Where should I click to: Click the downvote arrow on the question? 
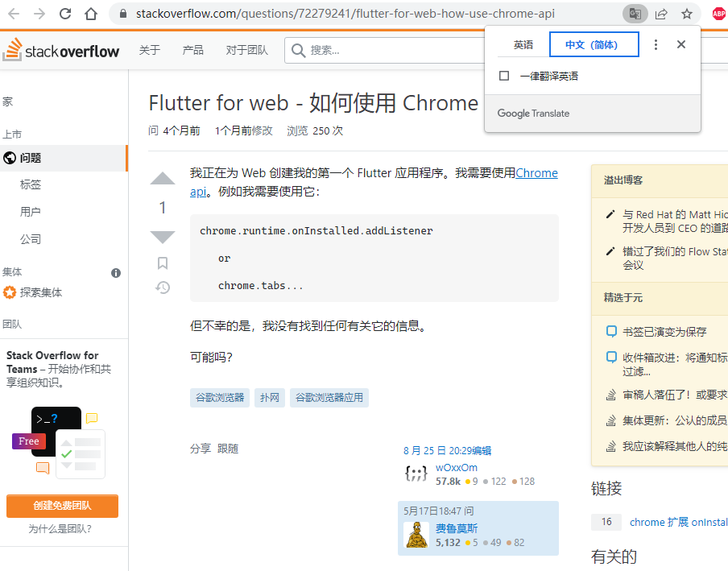point(163,237)
